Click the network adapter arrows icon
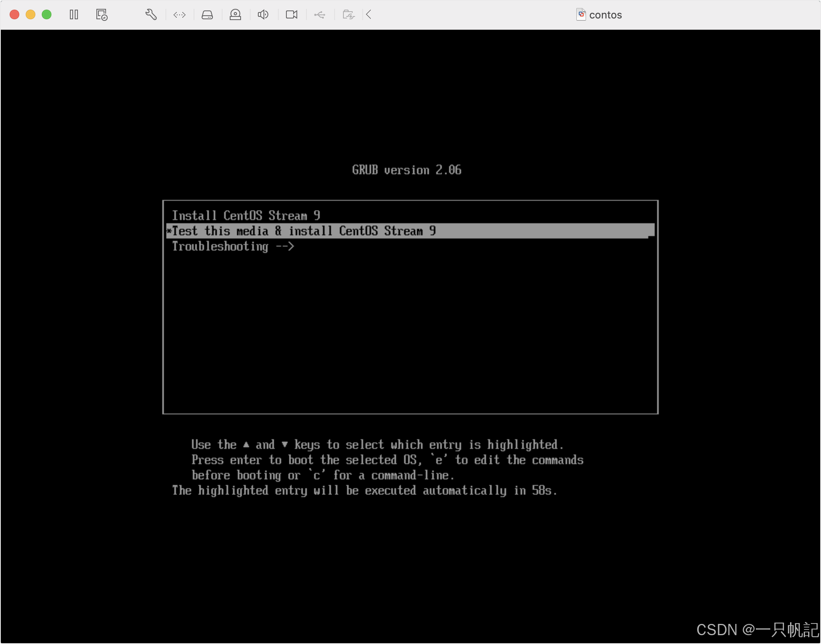The image size is (821, 644). pyautogui.click(x=180, y=15)
